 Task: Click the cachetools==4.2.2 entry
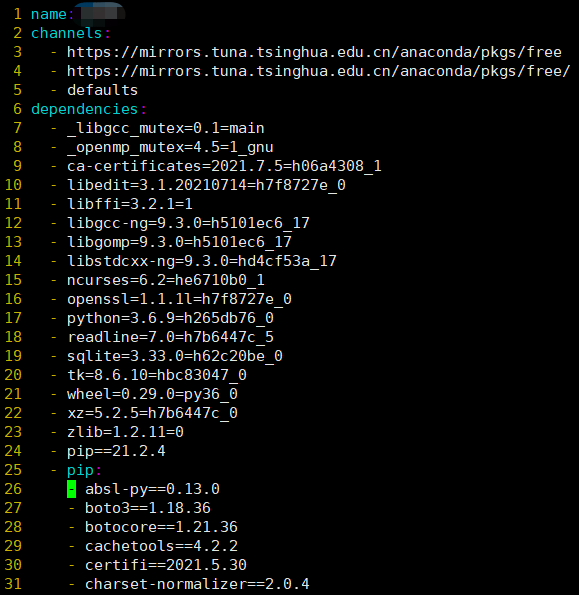coord(161,546)
